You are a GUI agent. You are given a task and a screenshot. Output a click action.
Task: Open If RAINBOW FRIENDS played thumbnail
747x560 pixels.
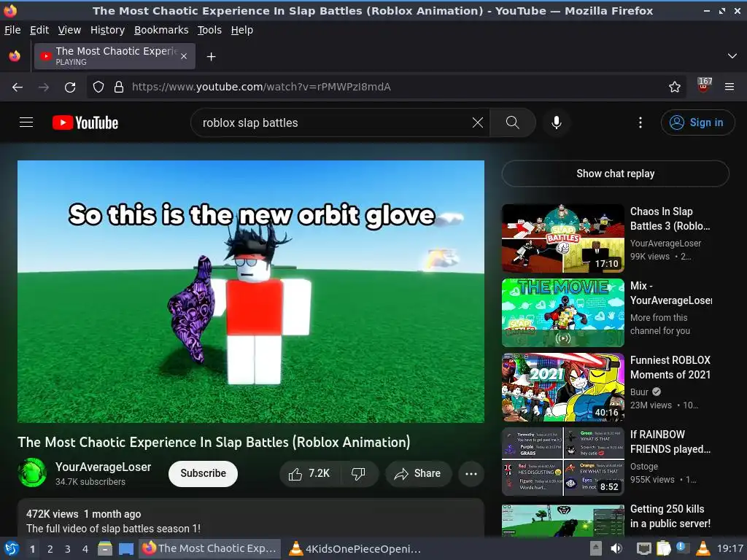562,462
